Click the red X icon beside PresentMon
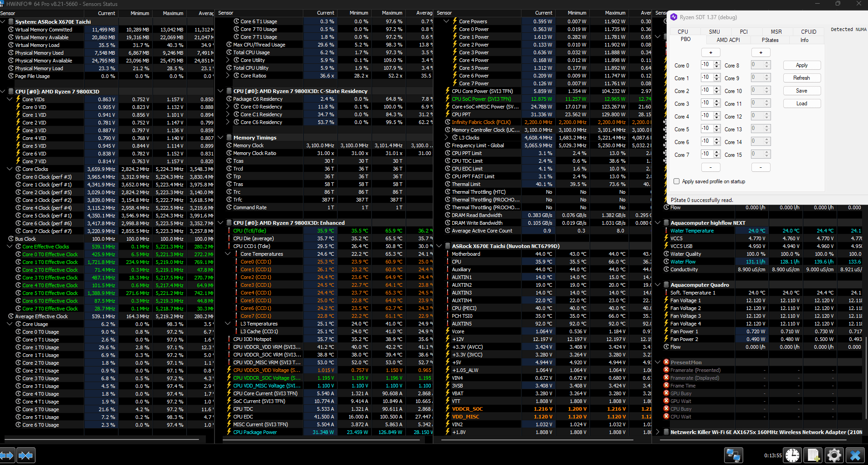868x465 pixels. tap(666, 362)
